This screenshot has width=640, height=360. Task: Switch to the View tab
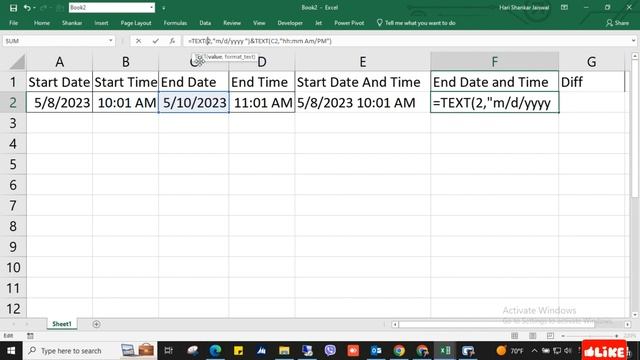tap(259, 23)
